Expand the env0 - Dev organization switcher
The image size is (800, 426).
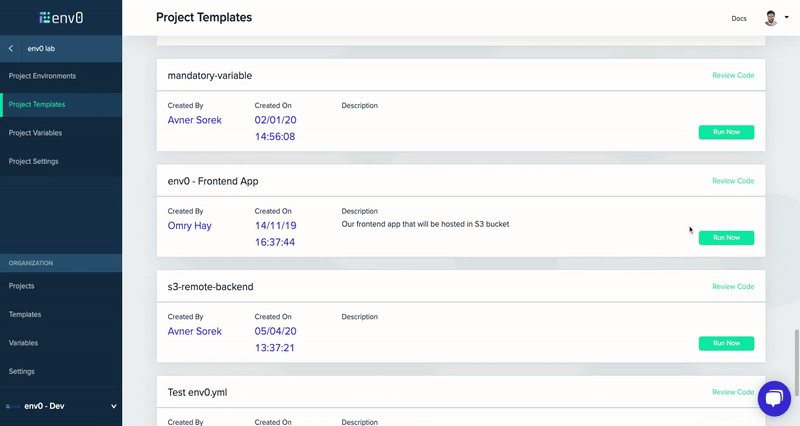tap(113, 406)
